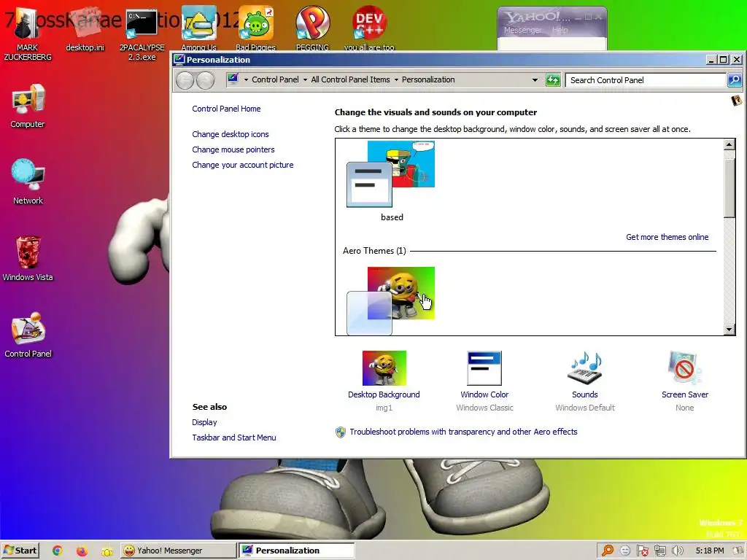Open the Start menu
The height and width of the screenshot is (560, 747).
(x=20, y=551)
